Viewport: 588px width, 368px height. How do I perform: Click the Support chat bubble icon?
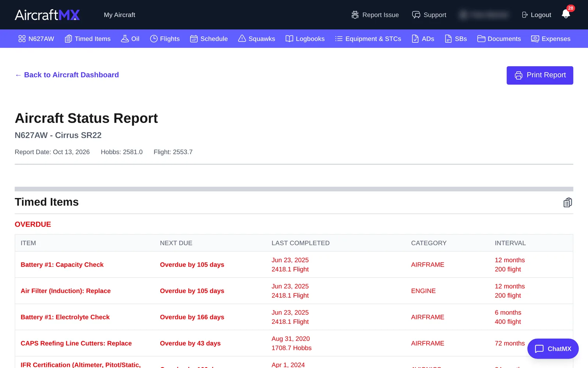[x=416, y=15]
